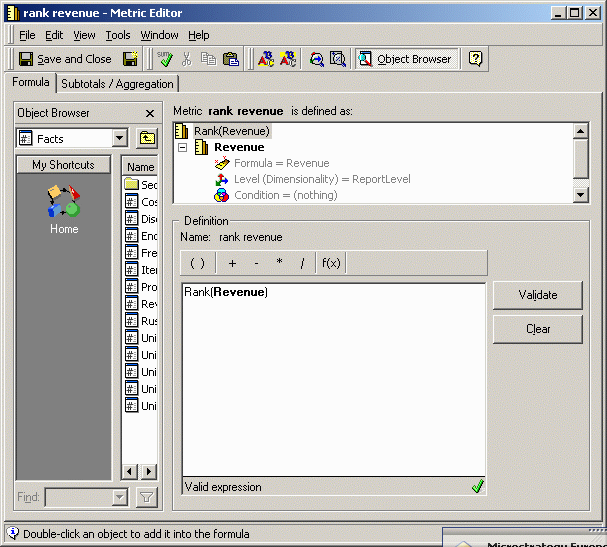This screenshot has width=607, height=547.
Task: Click the filter funnel button
Action: click(147, 497)
